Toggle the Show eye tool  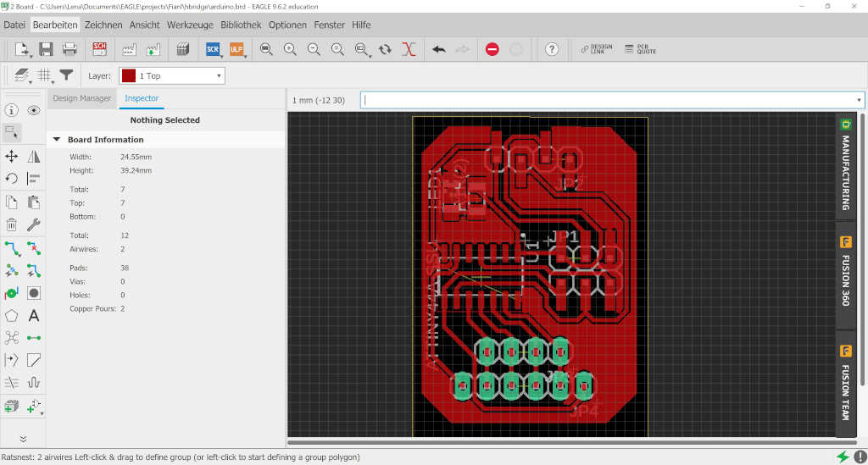coord(34,110)
